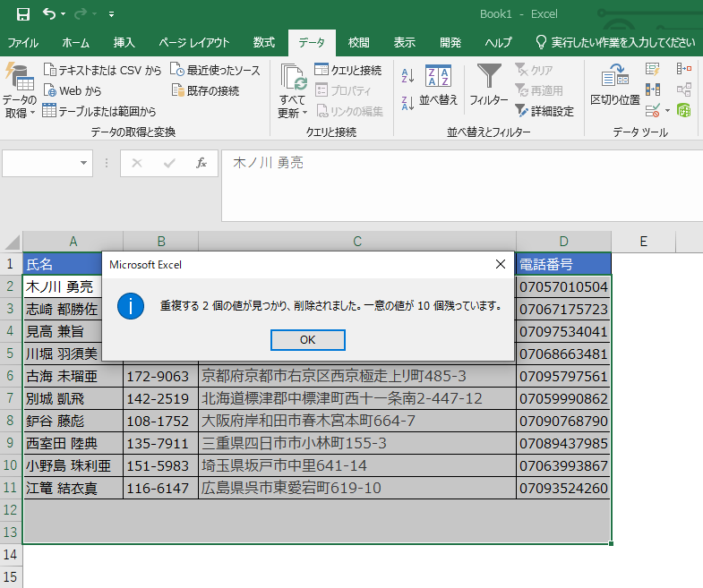Open the ファイル tab
Screen dimensions: 703x588
[23, 43]
